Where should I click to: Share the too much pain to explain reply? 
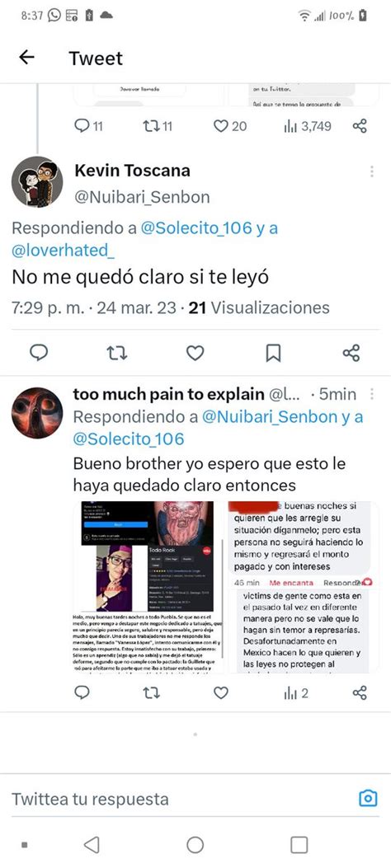point(360,692)
